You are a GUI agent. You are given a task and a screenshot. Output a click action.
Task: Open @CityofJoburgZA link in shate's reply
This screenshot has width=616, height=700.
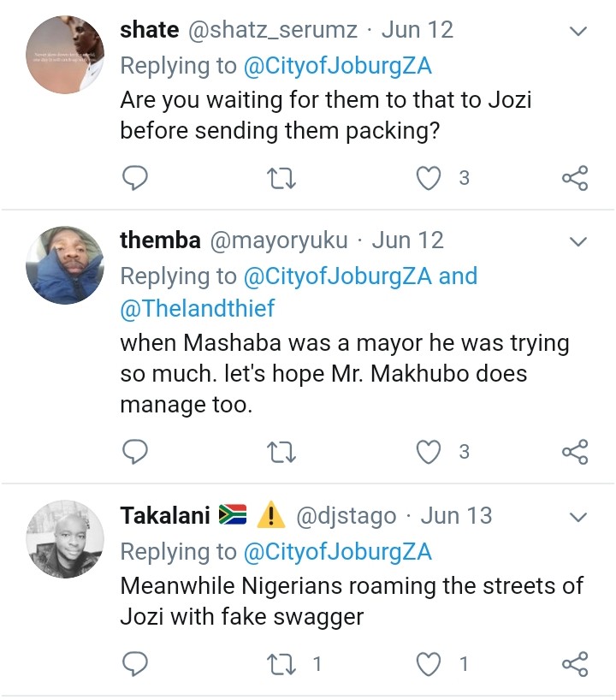point(338,65)
